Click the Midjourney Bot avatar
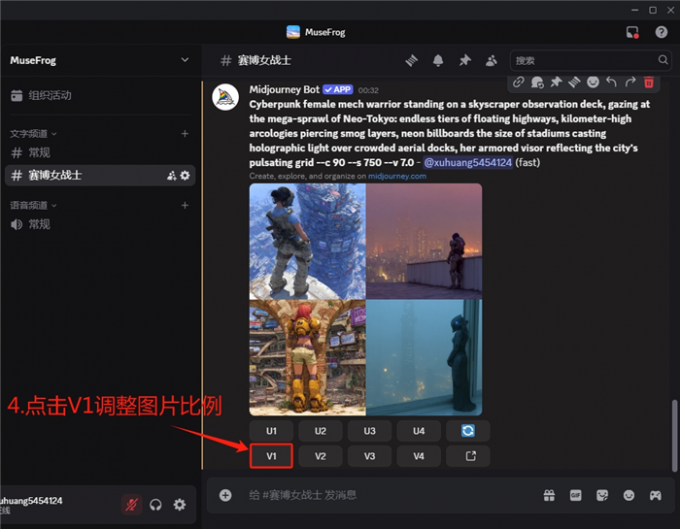Screen dimensions: 680x529 click(x=226, y=97)
